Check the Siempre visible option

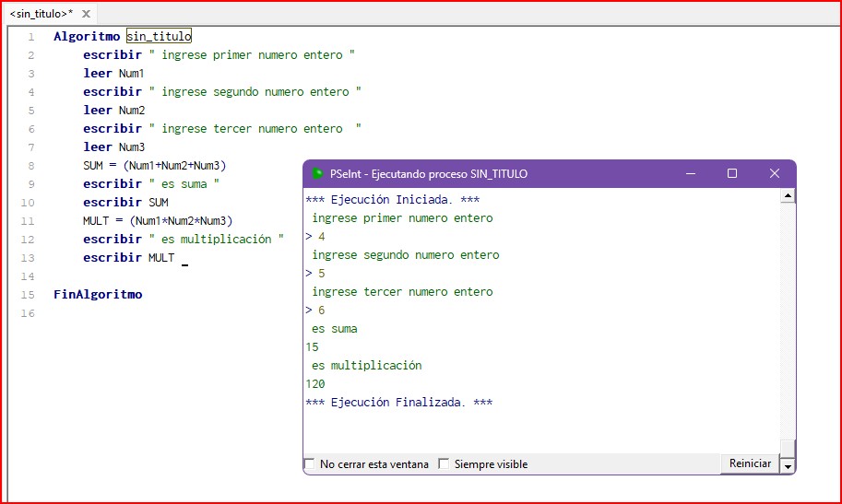(x=444, y=464)
